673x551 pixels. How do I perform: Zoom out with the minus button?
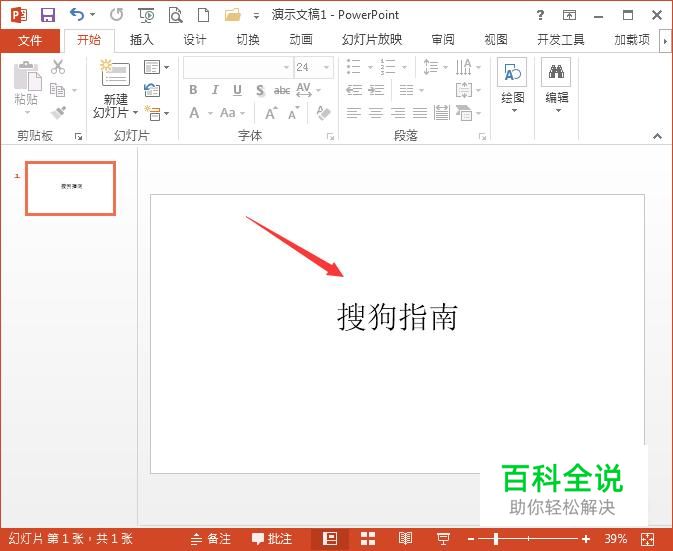[x=471, y=539]
